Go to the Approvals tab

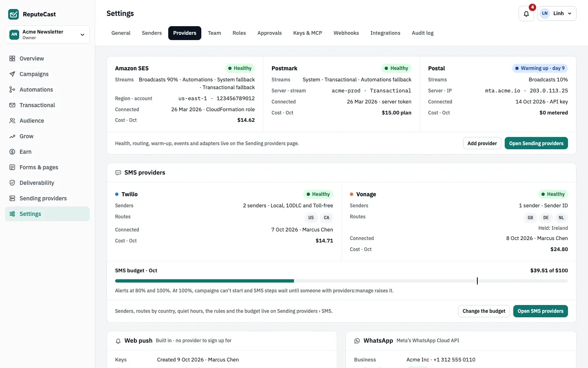click(269, 33)
